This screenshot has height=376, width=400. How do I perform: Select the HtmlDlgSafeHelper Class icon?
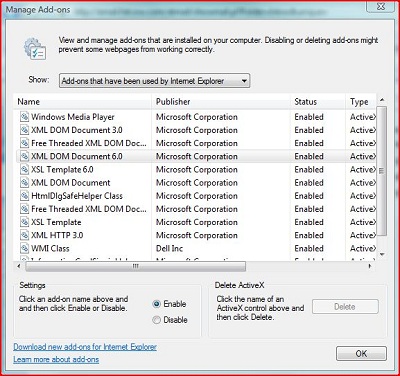[24, 196]
